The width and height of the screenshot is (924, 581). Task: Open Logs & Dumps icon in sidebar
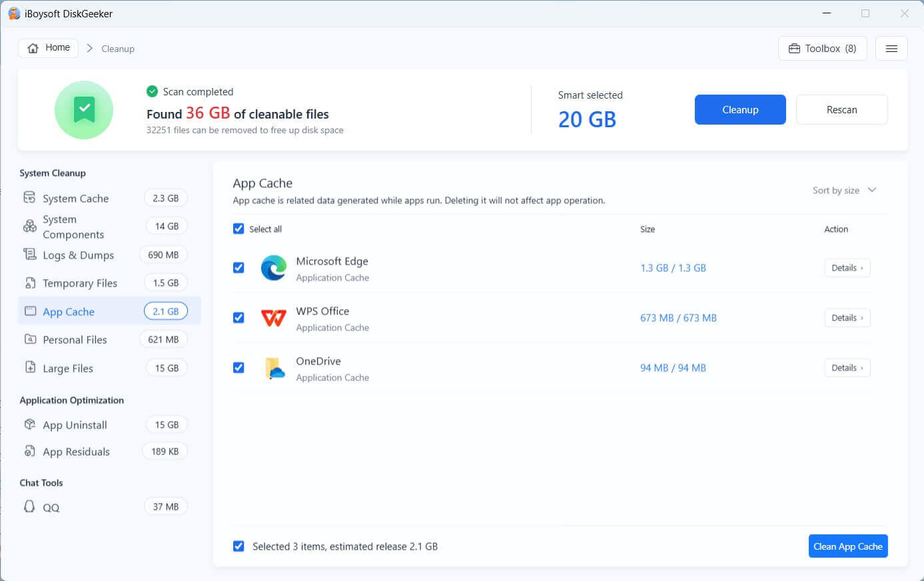29,254
